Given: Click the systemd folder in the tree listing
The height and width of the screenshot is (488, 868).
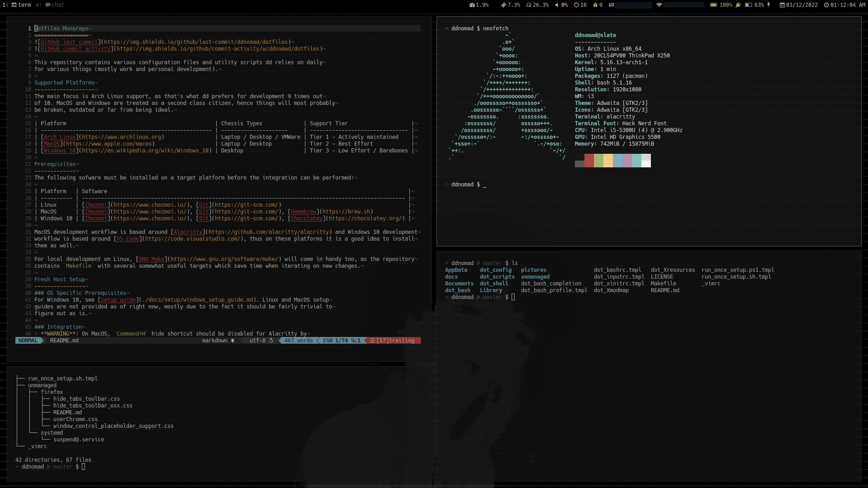Looking at the screenshot, I should click(52, 433).
